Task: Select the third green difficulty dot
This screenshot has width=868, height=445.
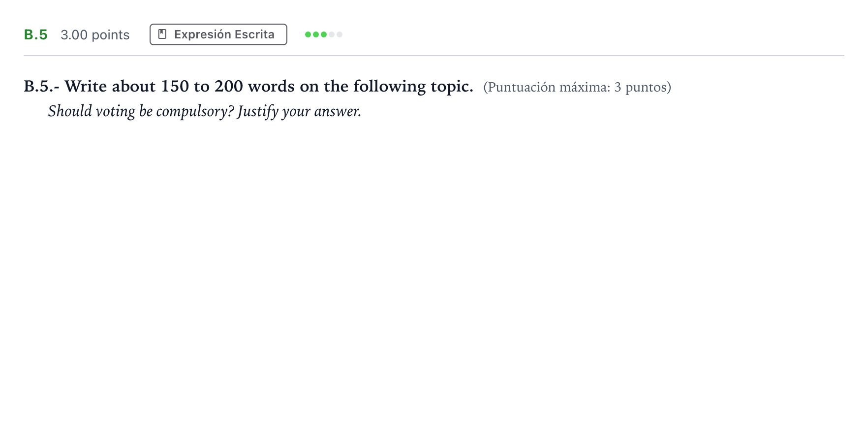Action: (324, 34)
